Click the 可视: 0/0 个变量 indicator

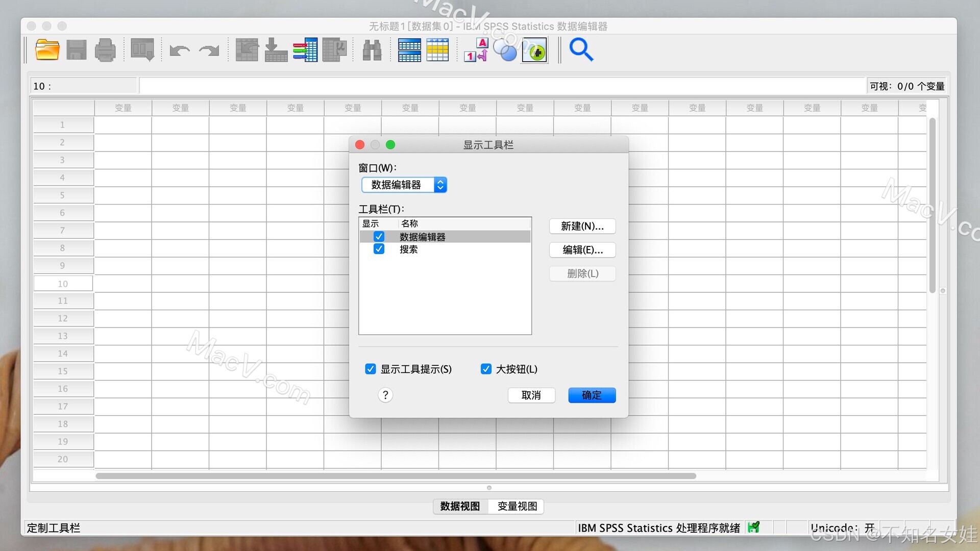pos(907,86)
